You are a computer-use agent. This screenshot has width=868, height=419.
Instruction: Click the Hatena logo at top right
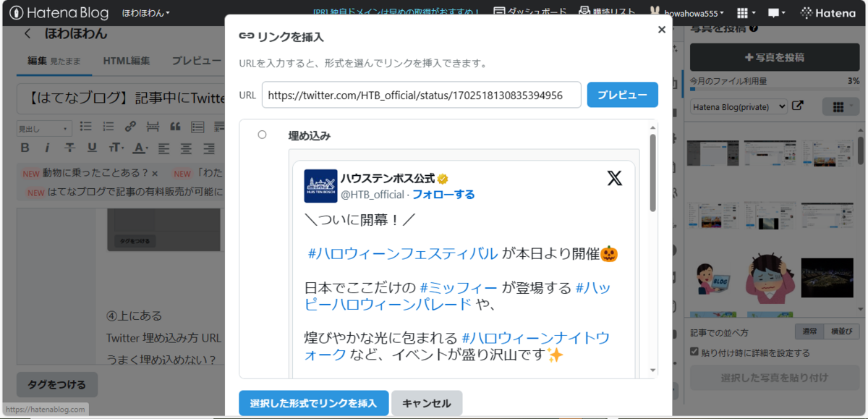pos(828,13)
